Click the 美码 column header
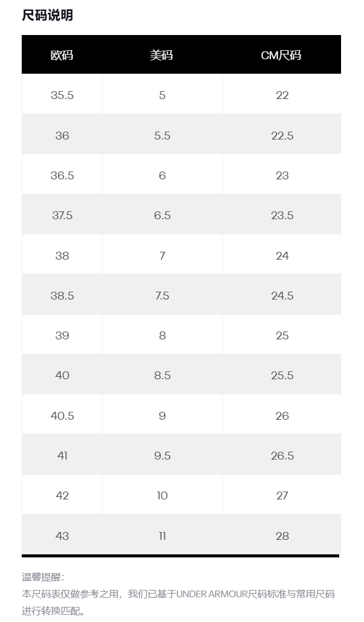 click(162, 55)
